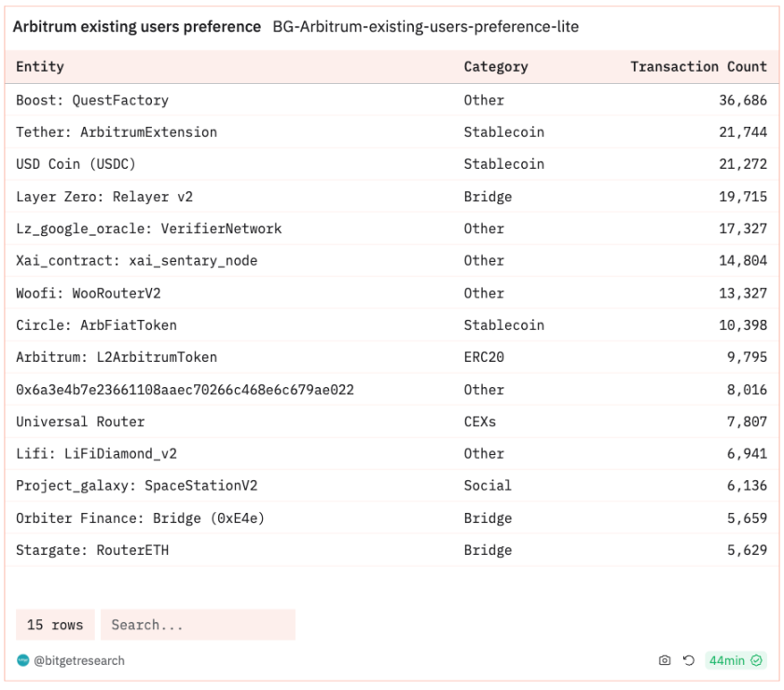Sort by Transaction Count column header
This screenshot has width=784, height=690.
(x=698, y=66)
